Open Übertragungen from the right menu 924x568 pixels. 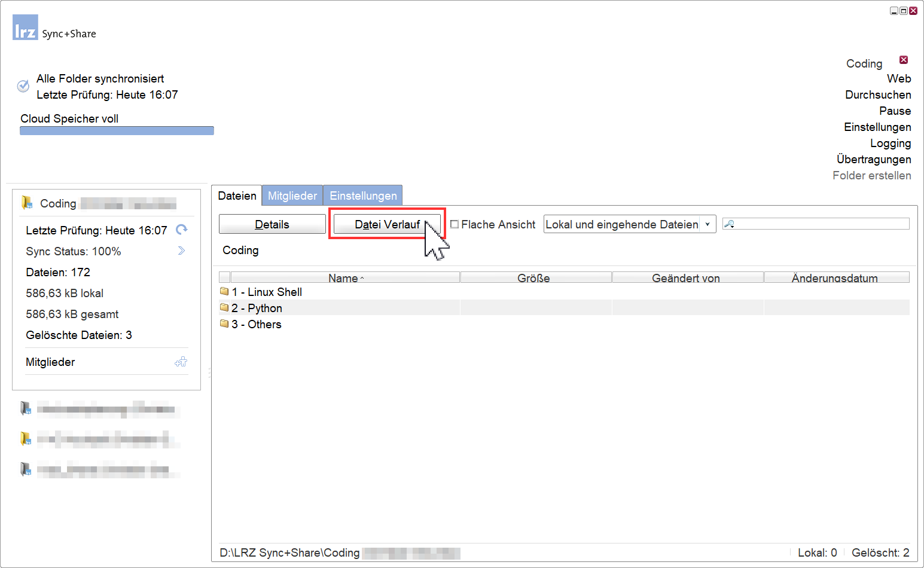coord(874,159)
